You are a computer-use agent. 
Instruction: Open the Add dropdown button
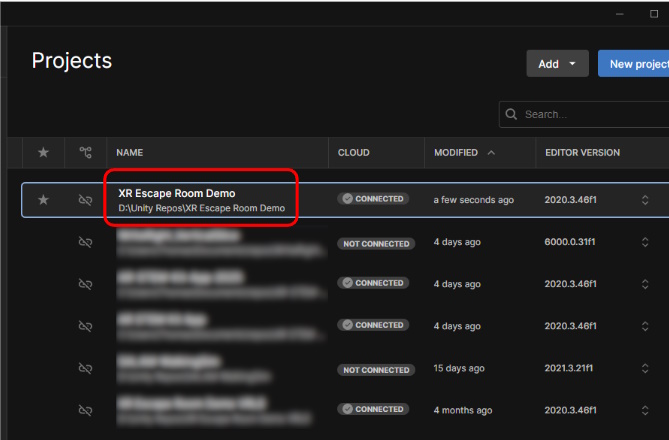pos(557,64)
